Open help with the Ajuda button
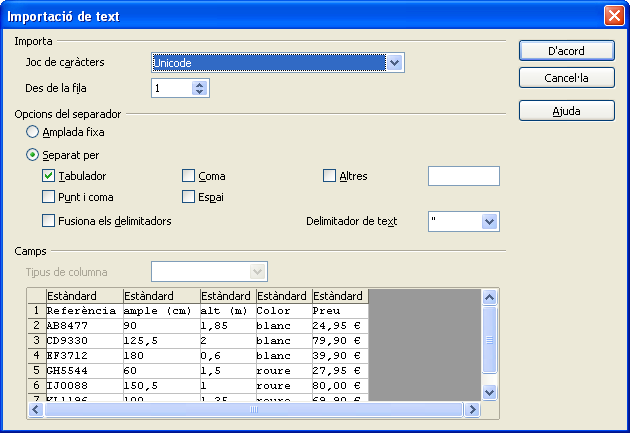 click(566, 111)
